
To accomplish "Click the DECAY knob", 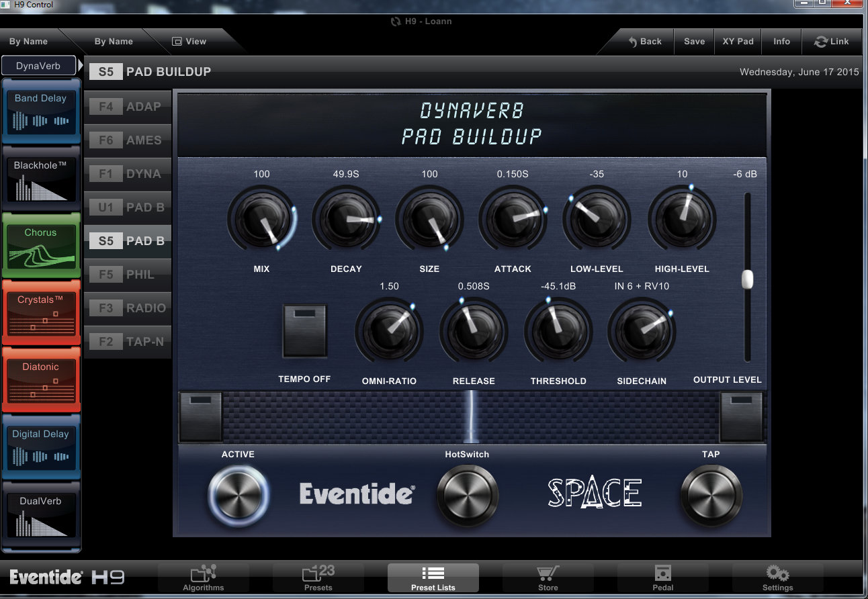I will pos(346,219).
